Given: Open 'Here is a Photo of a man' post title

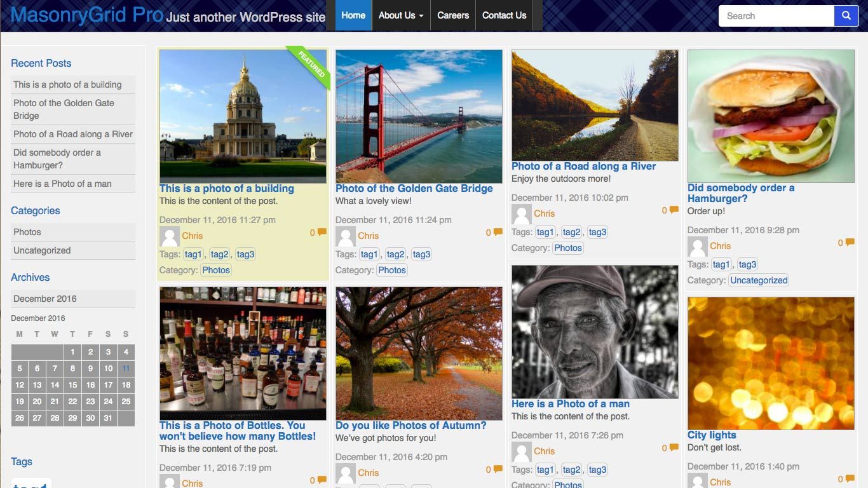Looking at the screenshot, I should (571, 403).
